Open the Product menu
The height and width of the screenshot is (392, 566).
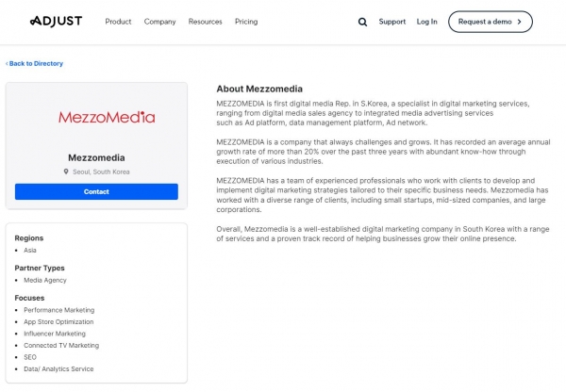118,22
